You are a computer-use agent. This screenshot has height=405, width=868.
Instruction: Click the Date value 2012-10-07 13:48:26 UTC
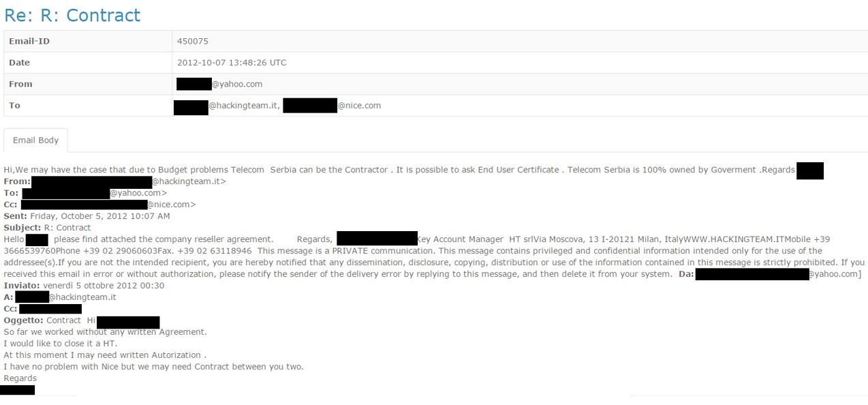[x=232, y=63]
